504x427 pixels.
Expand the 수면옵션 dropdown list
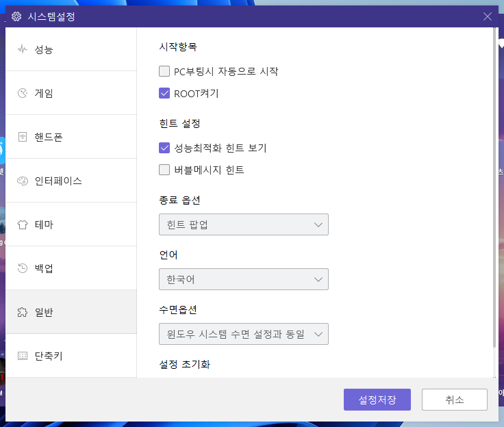tap(244, 334)
